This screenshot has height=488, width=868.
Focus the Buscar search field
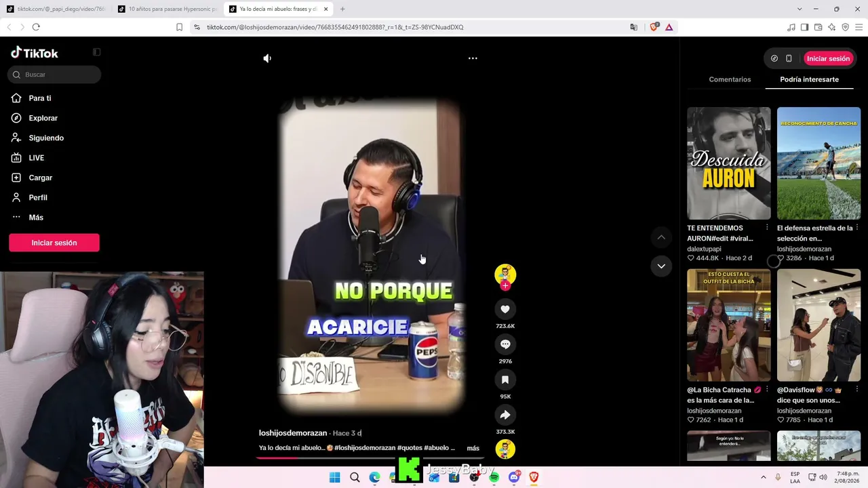54,75
